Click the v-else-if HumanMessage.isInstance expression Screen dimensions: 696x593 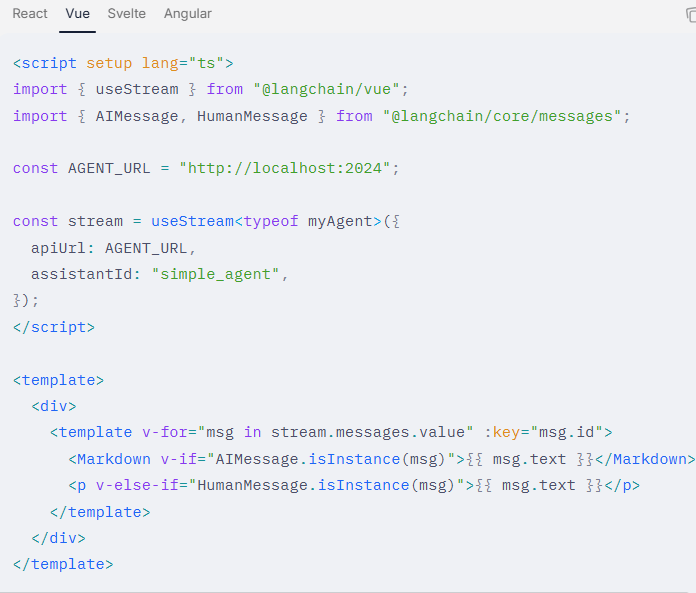tap(326, 485)
